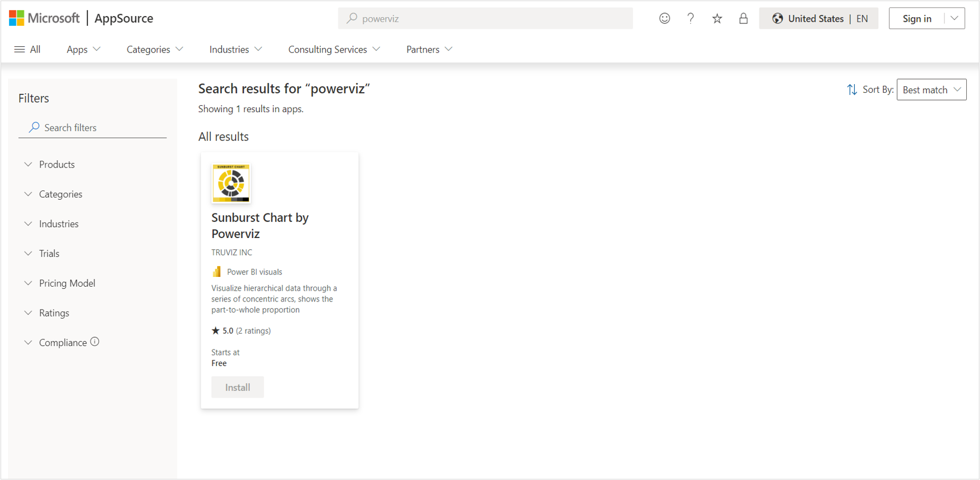Click the sort order arrows icon
The height and width of the screenshot is (480, 980).
click(852, 90)
